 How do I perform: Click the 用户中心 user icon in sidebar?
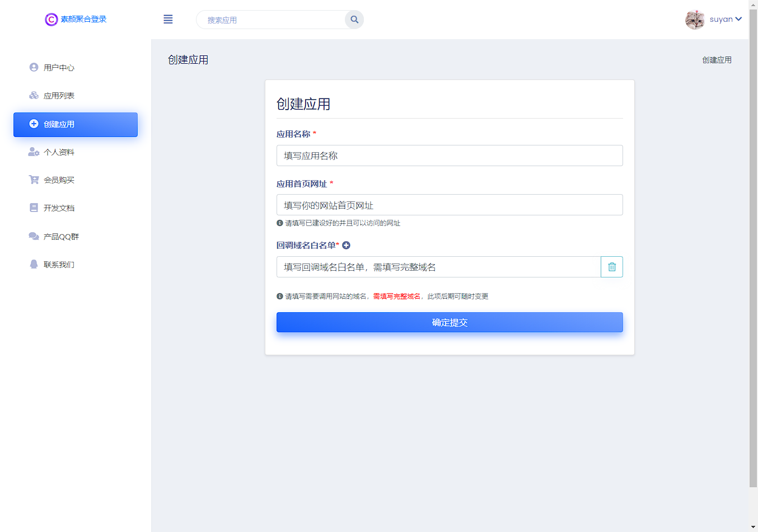point(34,67)
